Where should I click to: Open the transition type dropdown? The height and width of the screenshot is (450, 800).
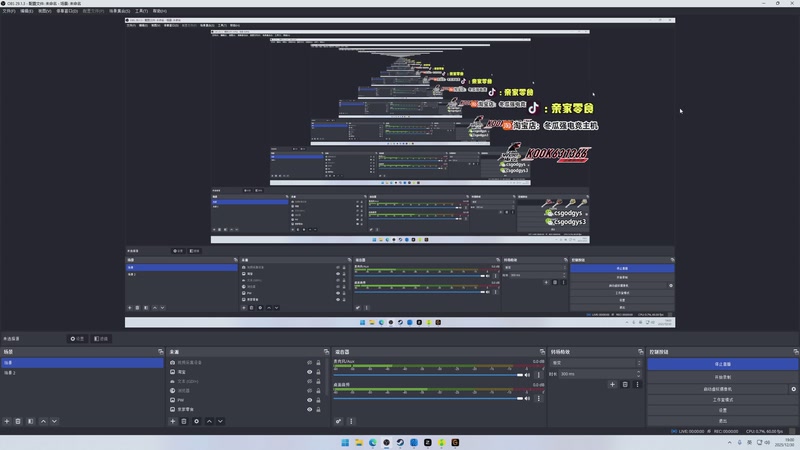[x=596, y=363]
